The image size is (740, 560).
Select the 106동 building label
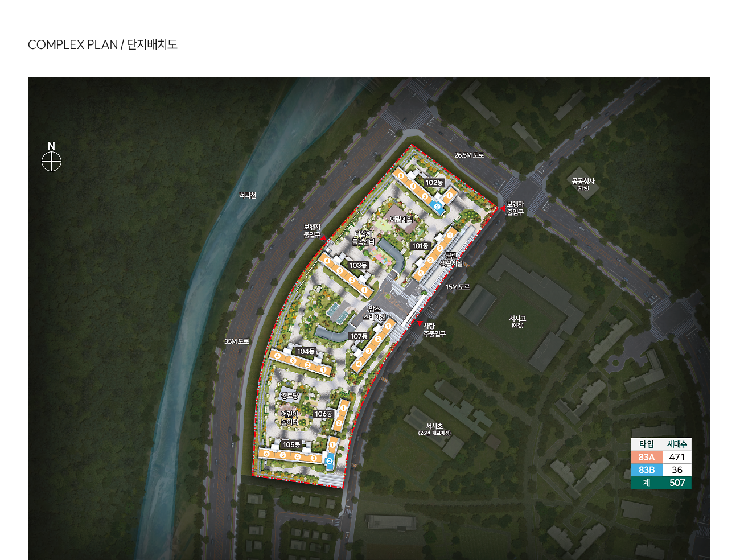(323, 414)
